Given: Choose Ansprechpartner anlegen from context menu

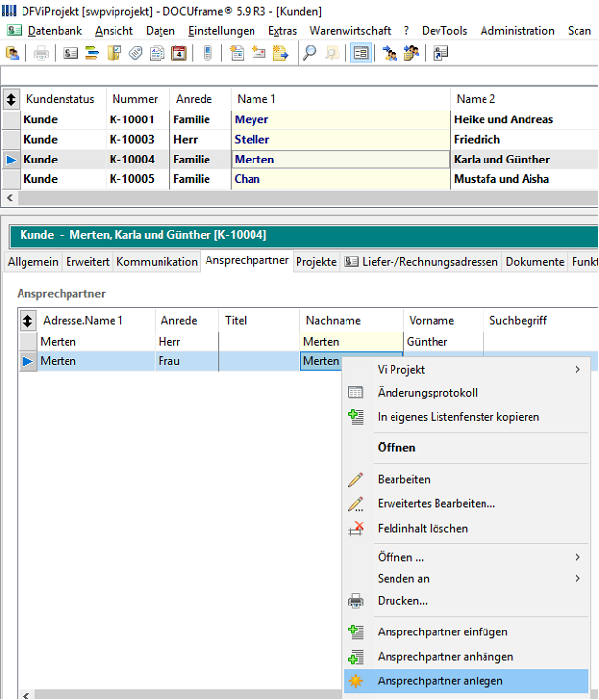Looking at the screenshot, I should [466, 681].
